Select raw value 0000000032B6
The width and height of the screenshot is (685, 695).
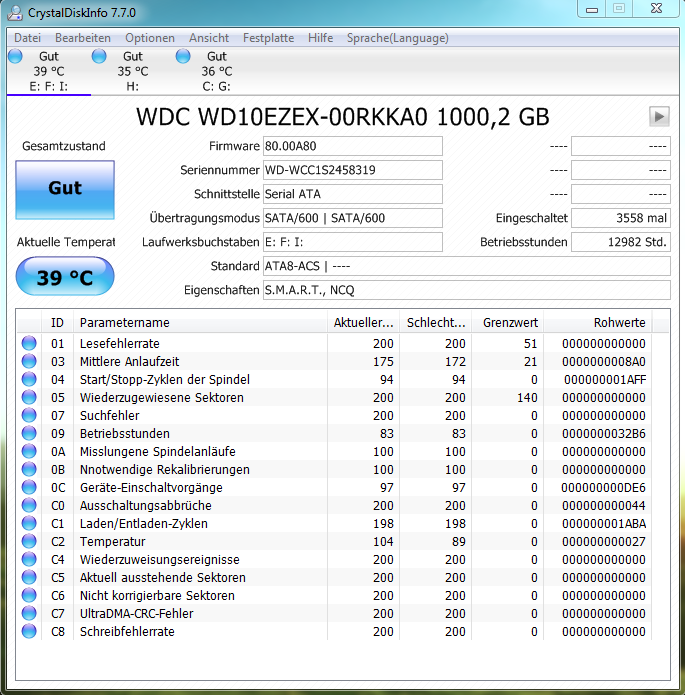[604, 433]
